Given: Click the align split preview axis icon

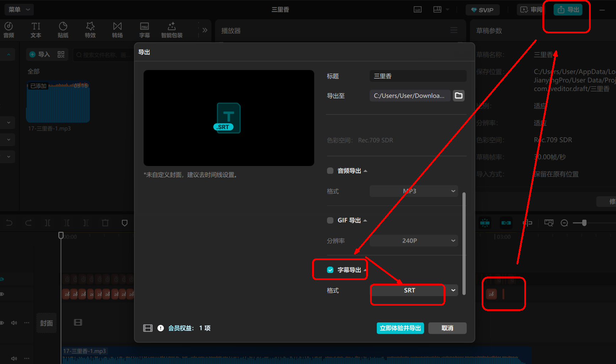Looking at the screenshot, I should tap(527, 223).
